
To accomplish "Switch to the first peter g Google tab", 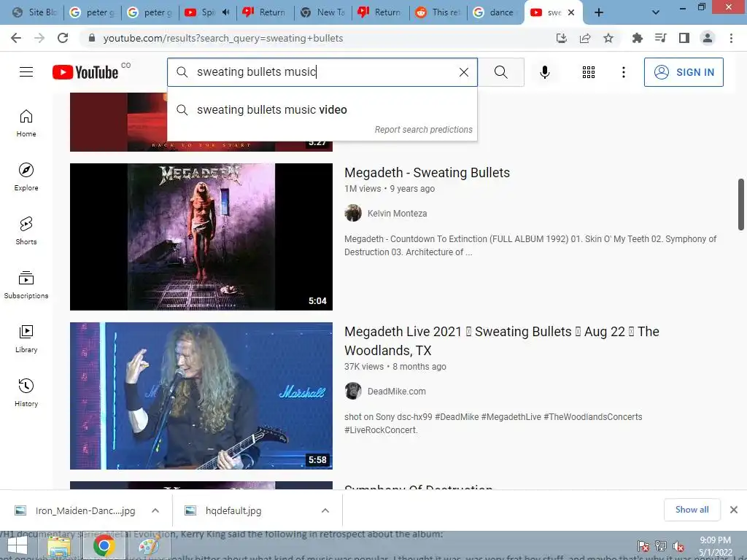I will pyautogui.click(x=92, y=12).
